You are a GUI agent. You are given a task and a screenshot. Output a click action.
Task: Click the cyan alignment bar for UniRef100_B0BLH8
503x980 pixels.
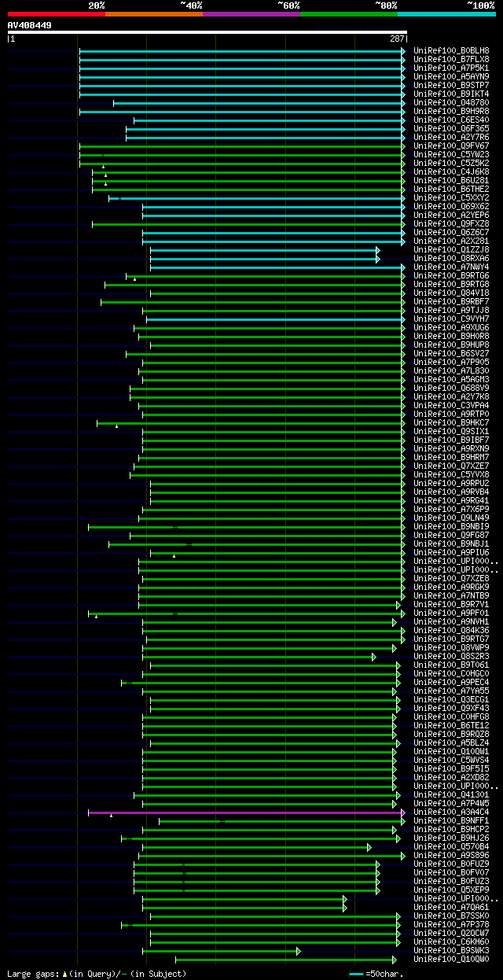(x=240, y=50)
